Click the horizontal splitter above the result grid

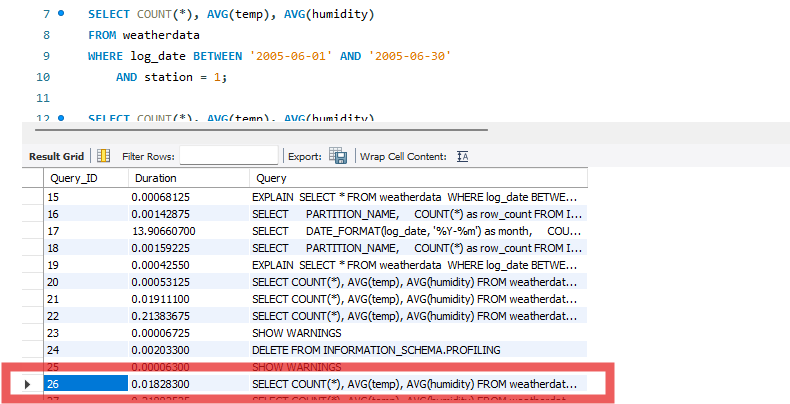300,129
